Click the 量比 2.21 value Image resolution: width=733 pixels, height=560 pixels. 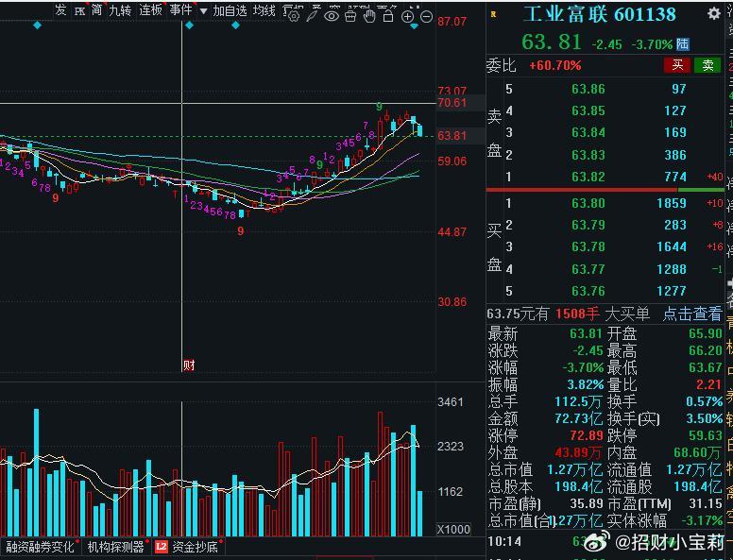coord(709,384)
